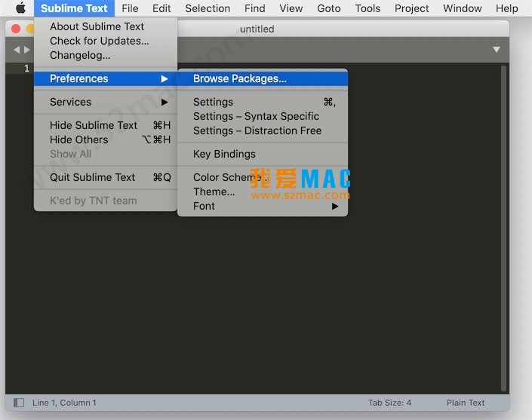Close the window with red button
The height and width of the screenshot is (420, 532).
[x=16, y=29]
